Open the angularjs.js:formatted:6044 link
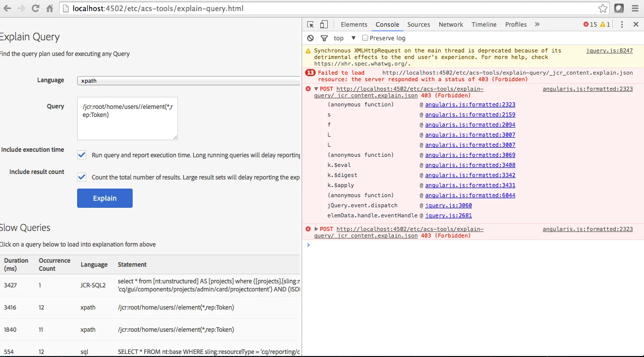This screenshot has height=357, width=644. click(x=470, y=195)
